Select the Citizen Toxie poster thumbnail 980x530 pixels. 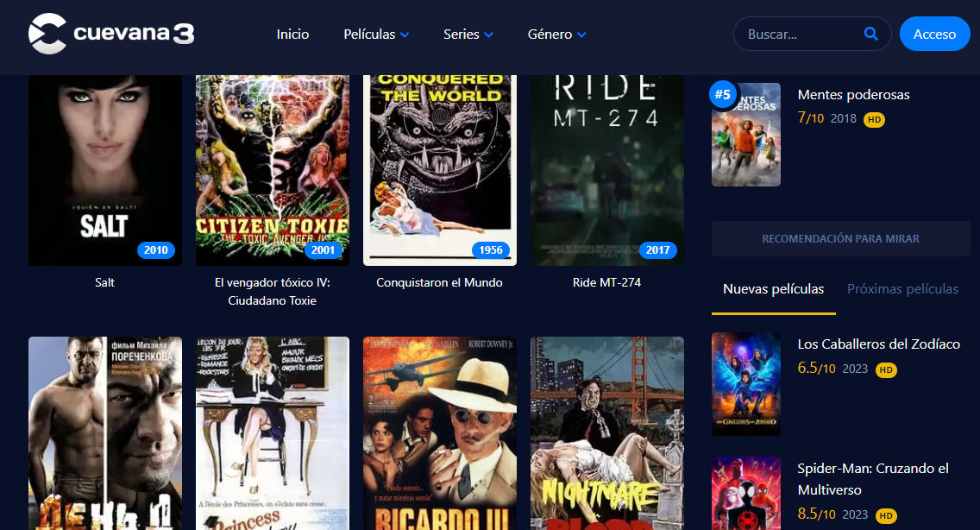pos(273,164)
